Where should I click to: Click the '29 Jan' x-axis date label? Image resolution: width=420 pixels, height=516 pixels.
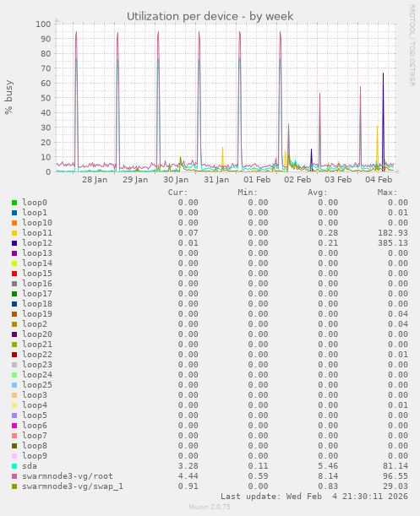(x=135, y=180)
